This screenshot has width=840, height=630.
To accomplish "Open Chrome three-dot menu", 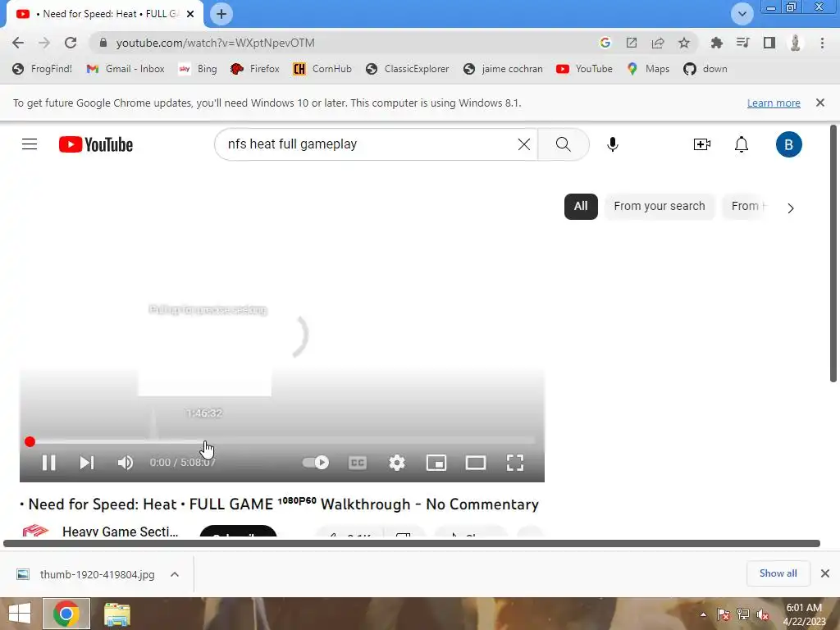I will [822, 43].
